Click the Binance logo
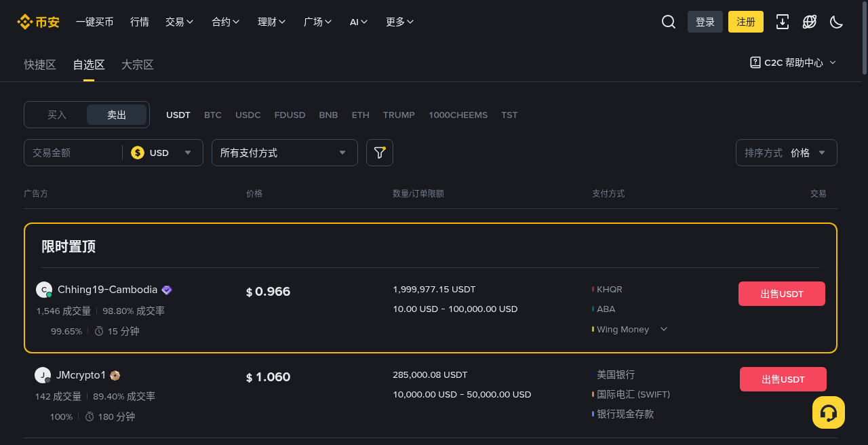Viewport: 868px width, 445px height. 39,22
